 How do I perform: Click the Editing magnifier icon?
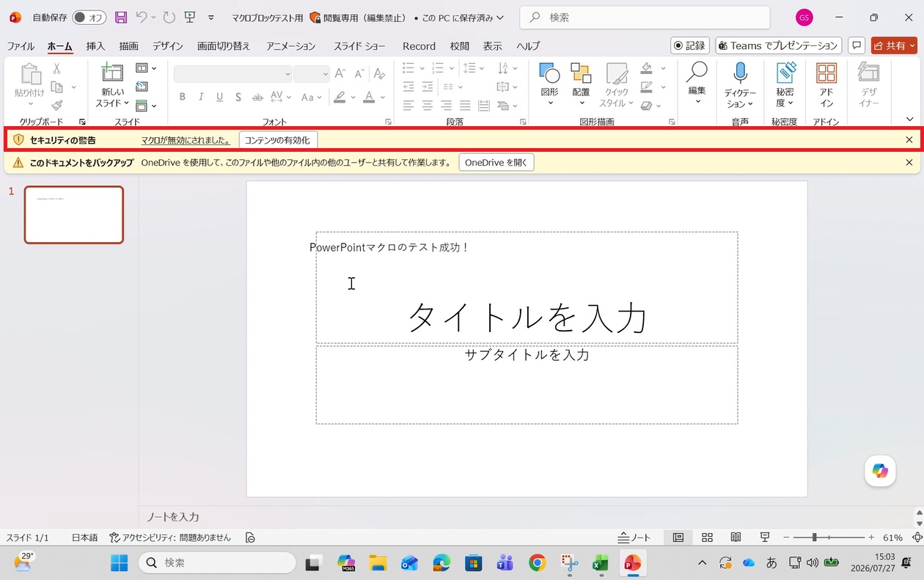697,72
